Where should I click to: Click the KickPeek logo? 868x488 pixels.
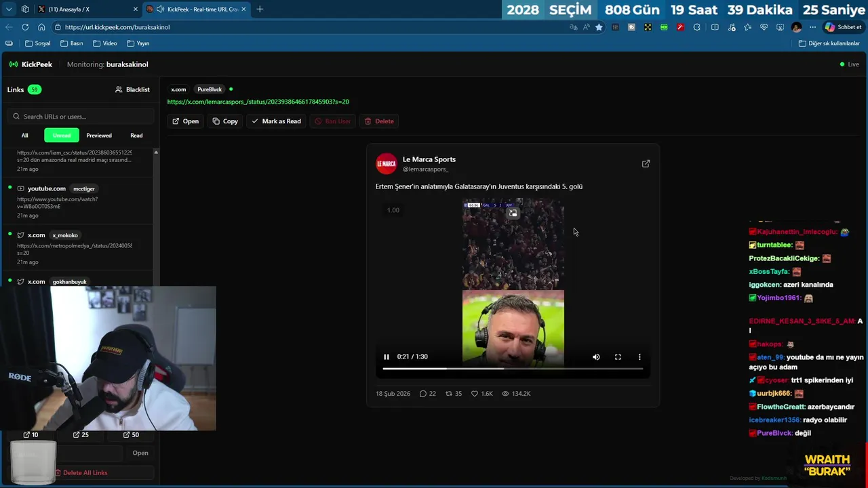click(31, 64)
